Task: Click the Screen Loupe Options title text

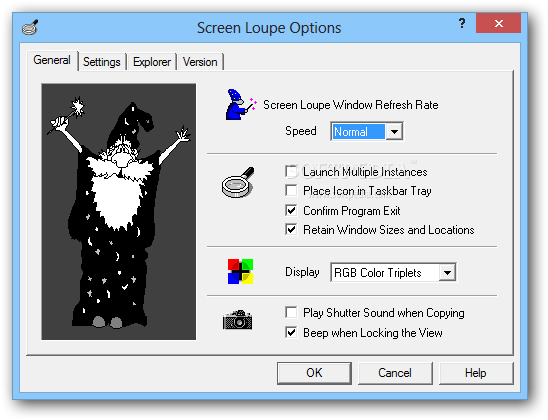Action: click(269, 28)
